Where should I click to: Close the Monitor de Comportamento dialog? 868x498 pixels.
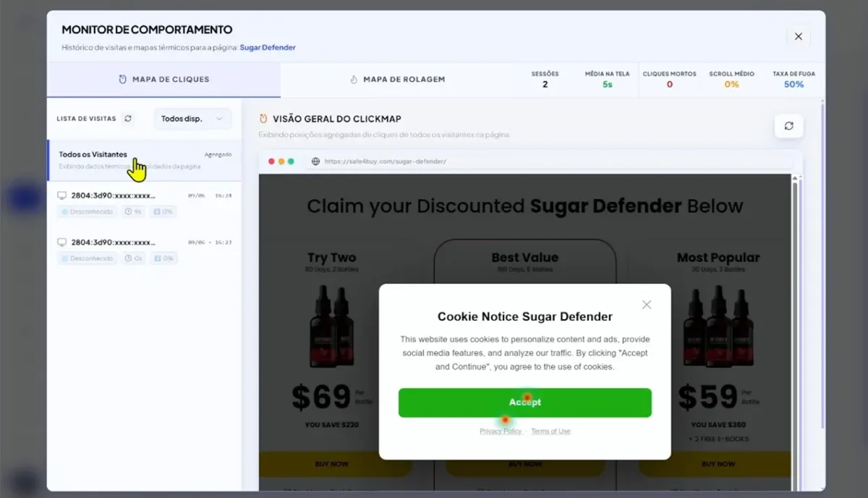798,36
